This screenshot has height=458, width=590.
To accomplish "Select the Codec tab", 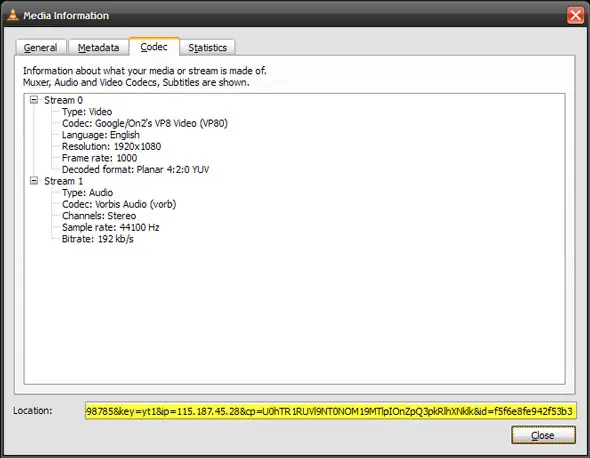I will click(154, 47).
